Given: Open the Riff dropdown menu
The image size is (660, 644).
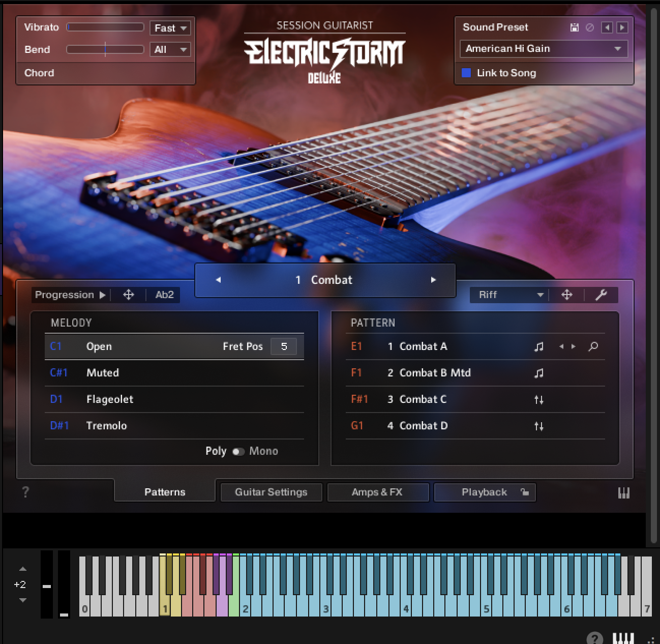Looking at the screenshot, I should pos(509,295).
